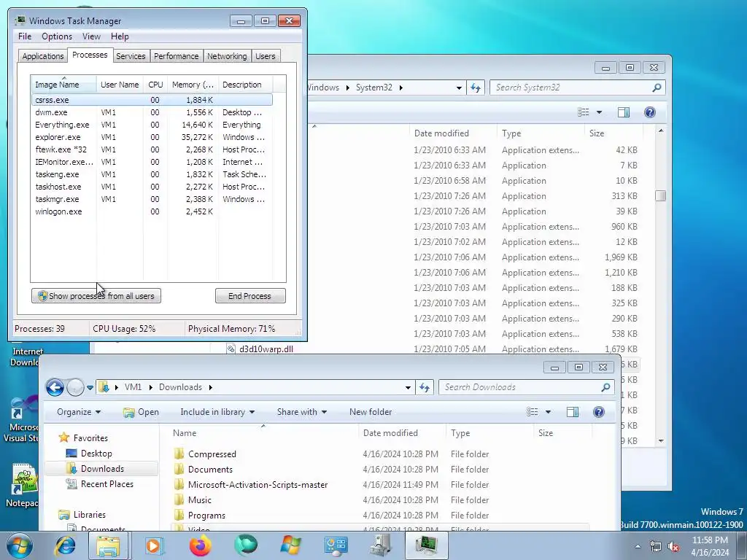Expand the Organize dropdown
Viewport: 747px width, 560px height.
[x=79, y=412]
